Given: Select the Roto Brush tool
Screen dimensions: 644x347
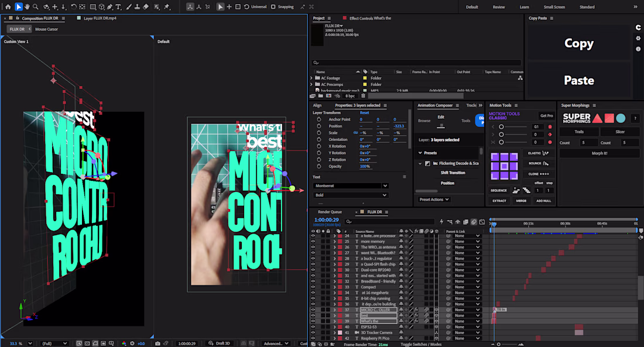Looking at the screenshot, I should tap(157, 6).
